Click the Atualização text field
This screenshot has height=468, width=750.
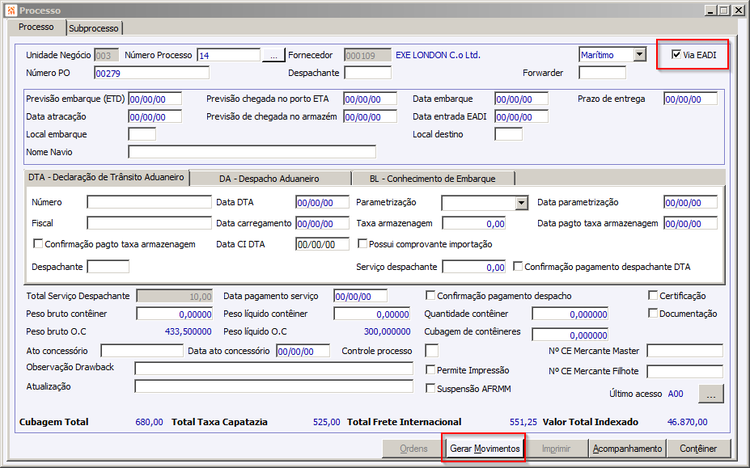tap(274, 387)
